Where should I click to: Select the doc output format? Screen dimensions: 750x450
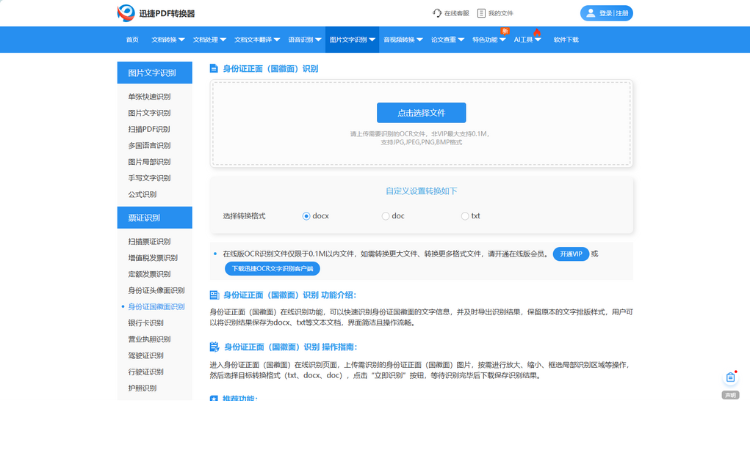386,216
